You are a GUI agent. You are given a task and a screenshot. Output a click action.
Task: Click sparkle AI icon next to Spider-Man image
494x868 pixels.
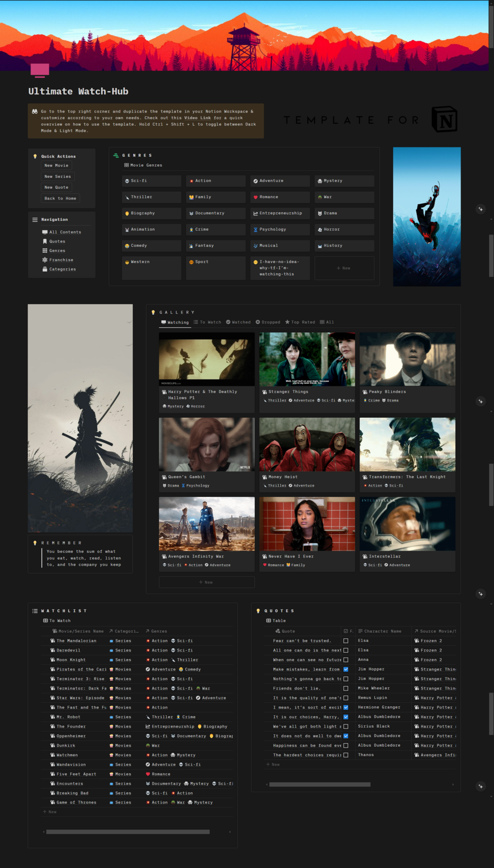tap(481, 209)
